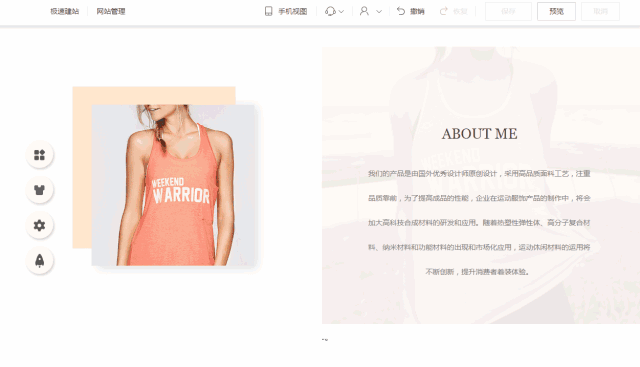
Task: Click the mobile phone view icon
Action: tap(268, 11)
